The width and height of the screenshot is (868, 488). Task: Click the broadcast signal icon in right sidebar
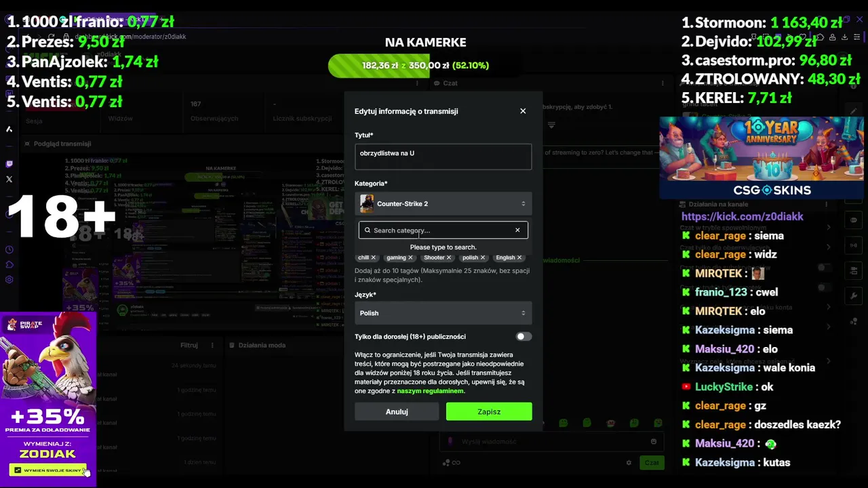tap(854, 245)
